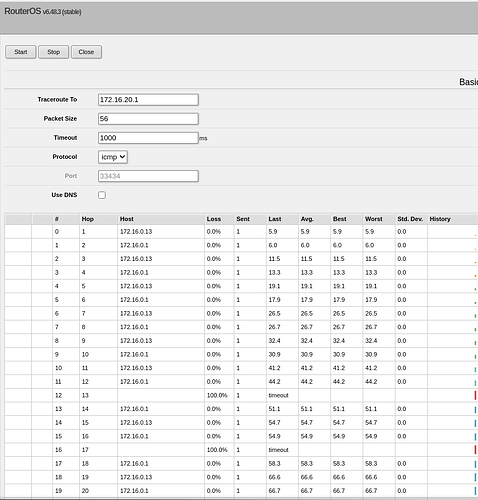Click the Worst value 26.5 in hop 7
Screen dimensions: 478x500
pyautogui.click(x=371, y=314)
